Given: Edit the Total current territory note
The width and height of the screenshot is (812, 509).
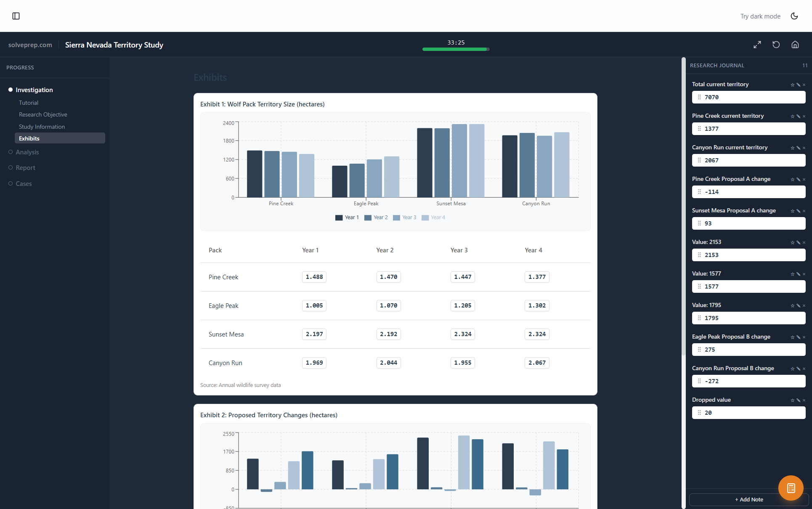Looking at the screenshot, I should 798,85.
